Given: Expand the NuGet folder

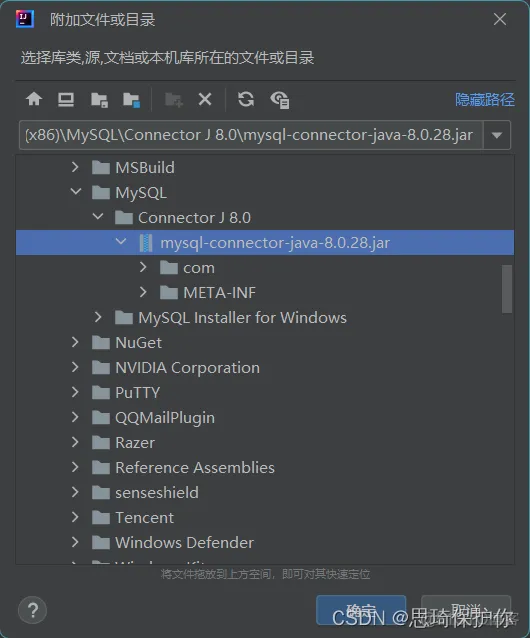Looking at the screenshot, I should 75,342.
